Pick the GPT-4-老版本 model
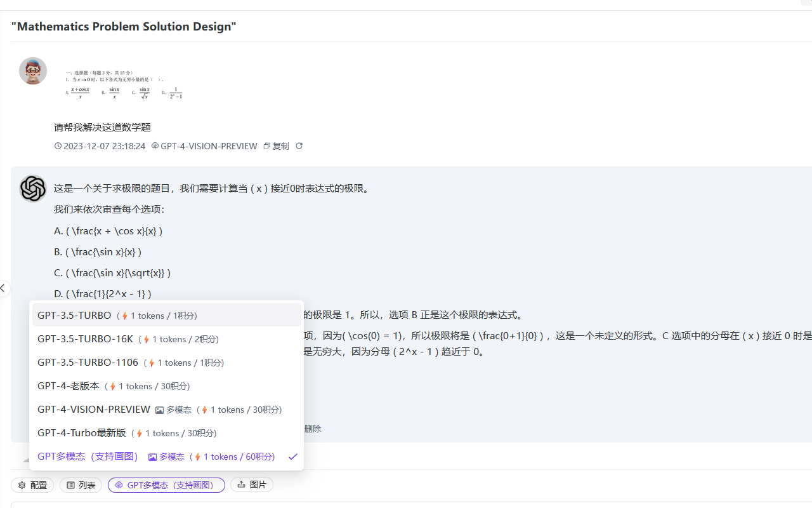The width and height of the screenshot is (812, 508). click(x=167, y=386)
